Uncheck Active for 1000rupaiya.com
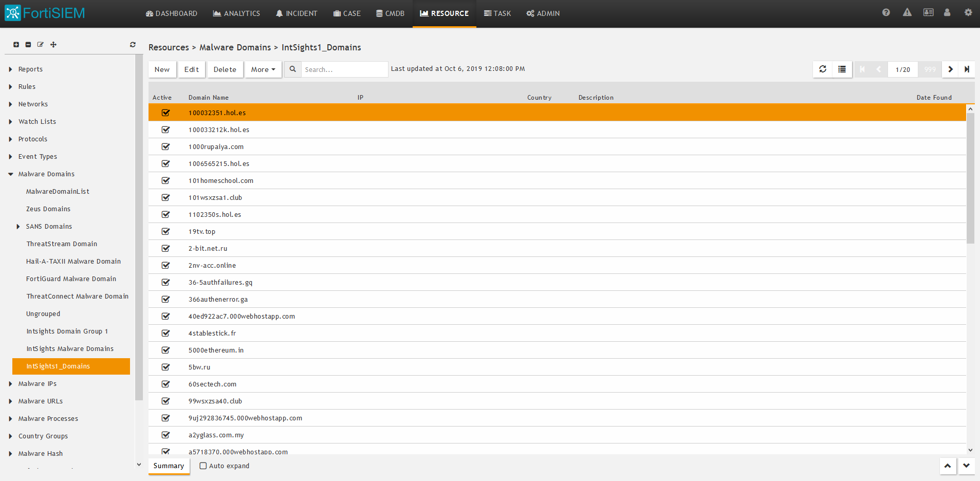This screenshot has height=481, width=980. click(165, 146)
